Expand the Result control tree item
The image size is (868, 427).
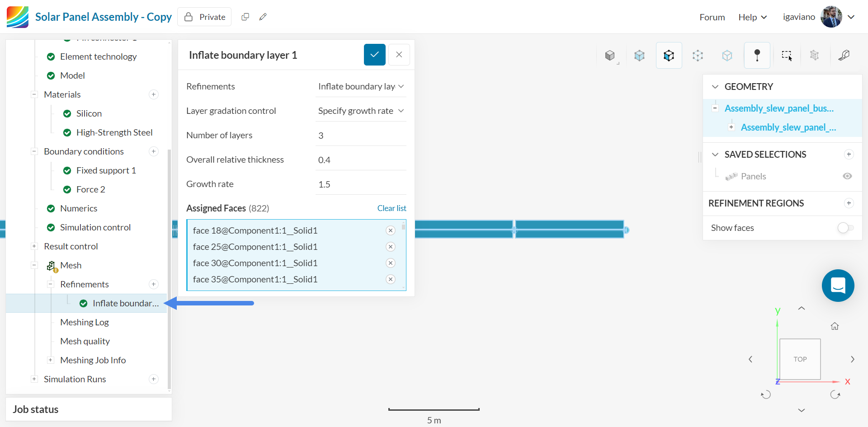click(x=34, y=246)
